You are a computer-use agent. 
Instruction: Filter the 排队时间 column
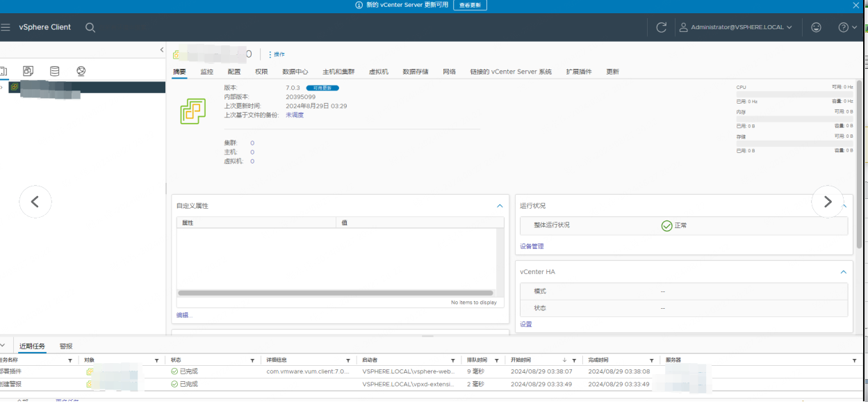coord(497,360)
